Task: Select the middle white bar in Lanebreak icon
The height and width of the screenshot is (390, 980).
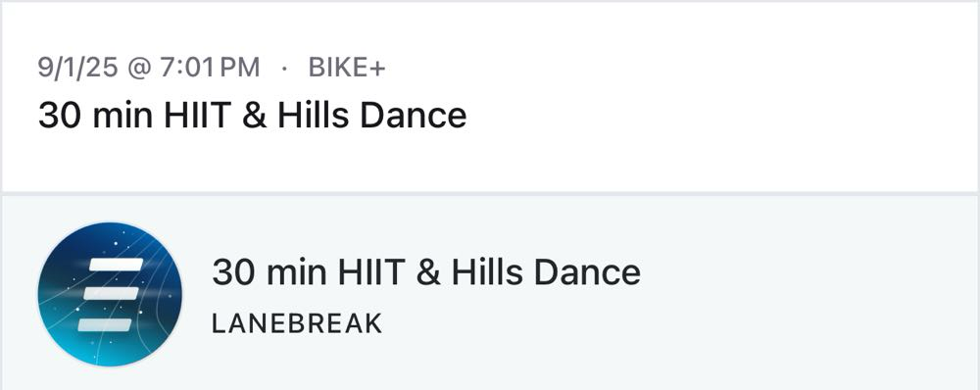Action: (x=111, y=293)
